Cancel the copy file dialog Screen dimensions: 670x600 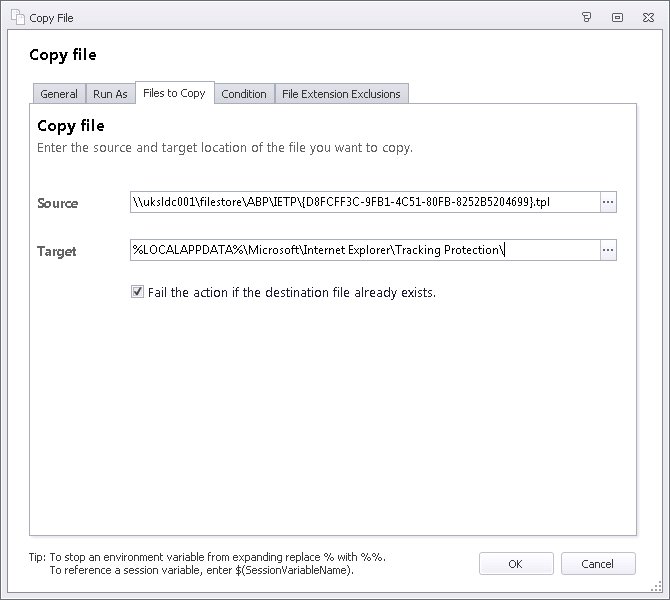pos(598,564)
